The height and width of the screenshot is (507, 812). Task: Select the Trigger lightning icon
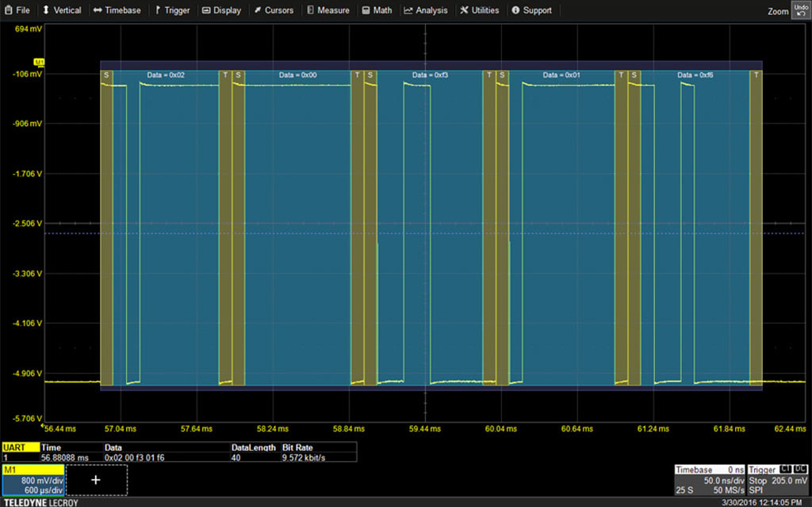[159, 10]
